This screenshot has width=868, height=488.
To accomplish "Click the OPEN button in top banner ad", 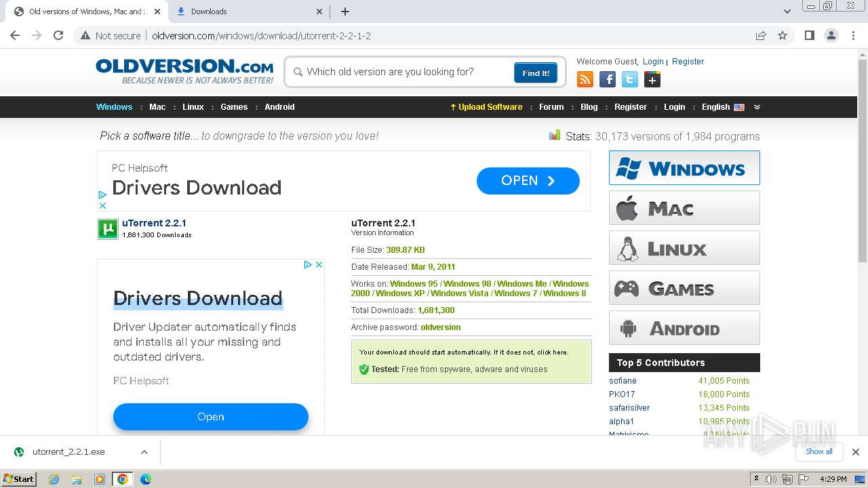I will coord(528,181).
